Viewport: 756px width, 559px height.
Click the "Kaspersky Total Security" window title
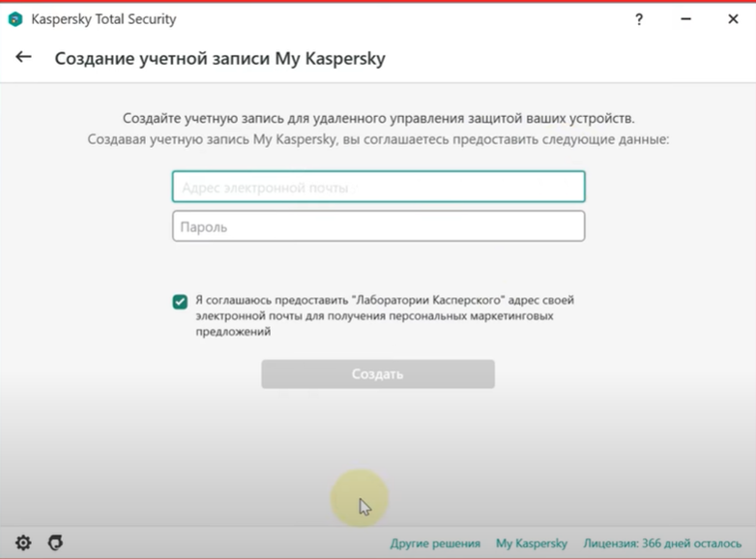(104, 19)
